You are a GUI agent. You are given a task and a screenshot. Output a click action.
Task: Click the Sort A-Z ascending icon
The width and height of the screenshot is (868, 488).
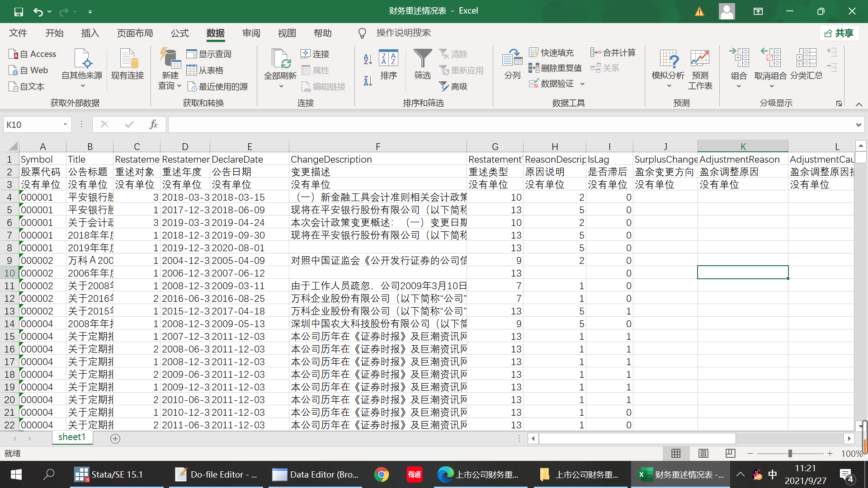pyautogui.click(x=368, y=59)
